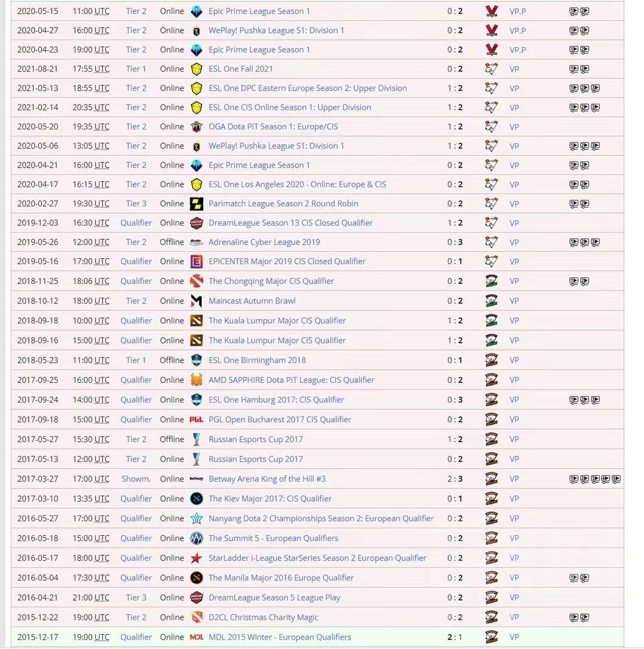Screen dimensions: 644x649
Task: Click the WePlay! Pushka League tournament icon
Action: 197,30
